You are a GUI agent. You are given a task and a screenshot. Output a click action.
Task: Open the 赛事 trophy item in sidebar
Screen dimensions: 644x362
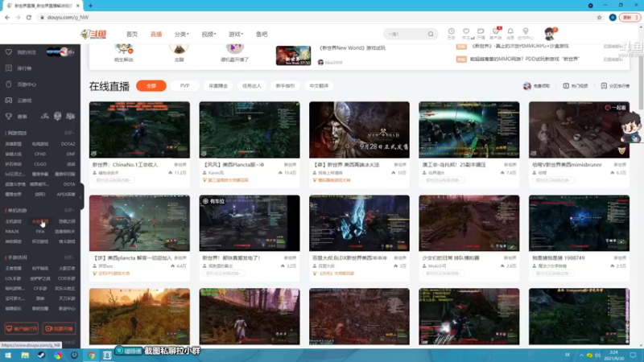point(22,117)
